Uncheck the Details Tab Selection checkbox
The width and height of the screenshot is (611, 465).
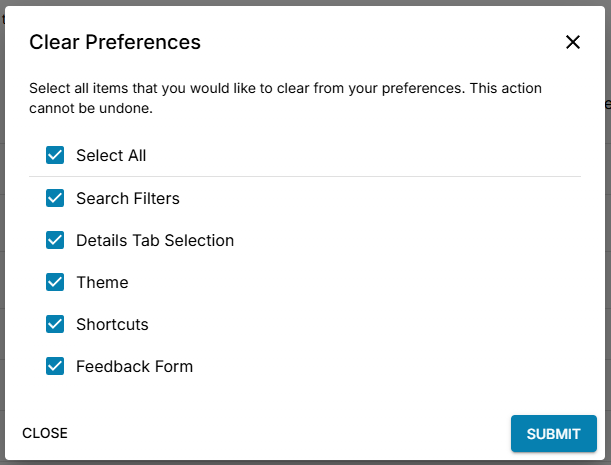click(x=55, y=240)
